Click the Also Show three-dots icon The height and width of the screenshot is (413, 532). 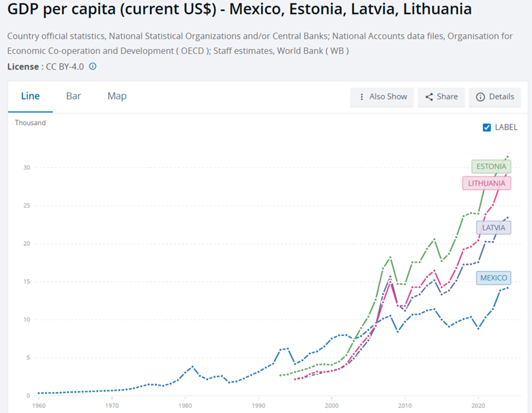pyautogui.click(x=361, y=97)
